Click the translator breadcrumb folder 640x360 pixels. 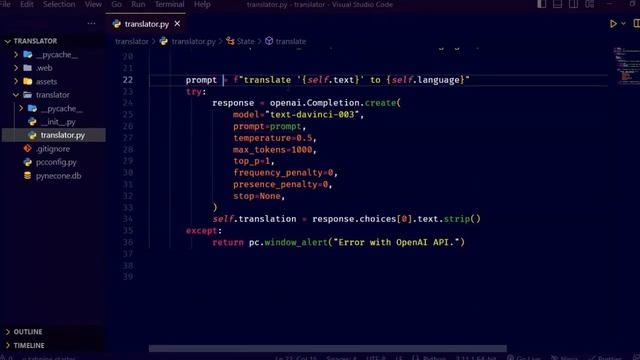(131, 41)
